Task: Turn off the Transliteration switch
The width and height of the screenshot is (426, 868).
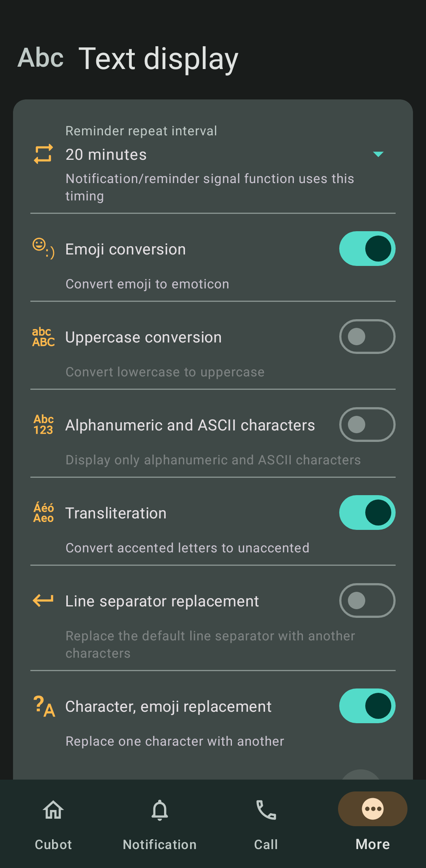Action: 367,513
